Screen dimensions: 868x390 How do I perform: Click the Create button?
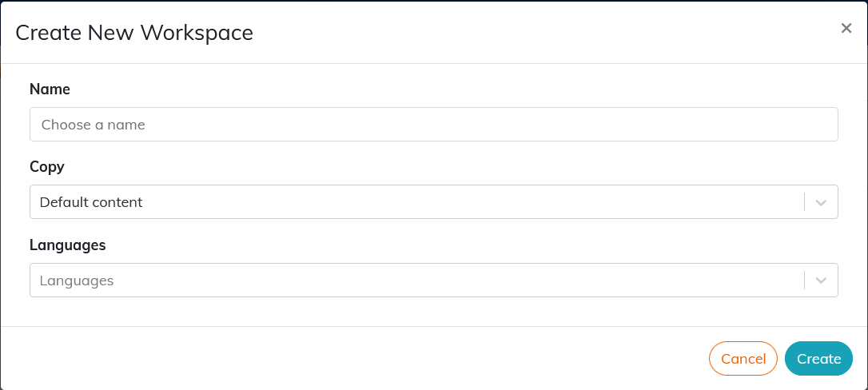click(818, 359)
